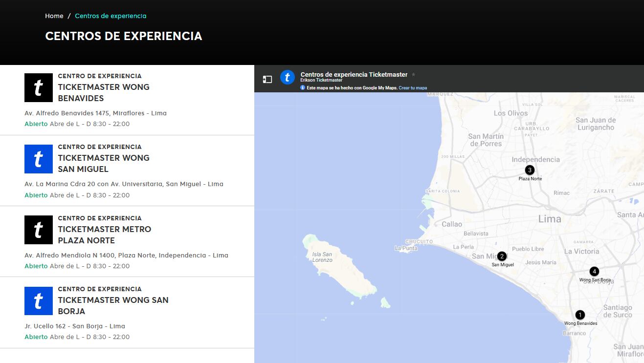644x363 pixels.
Task: Toggle the map sidebar panel icon
Action: pyautogui.click(x=267, y=79)
